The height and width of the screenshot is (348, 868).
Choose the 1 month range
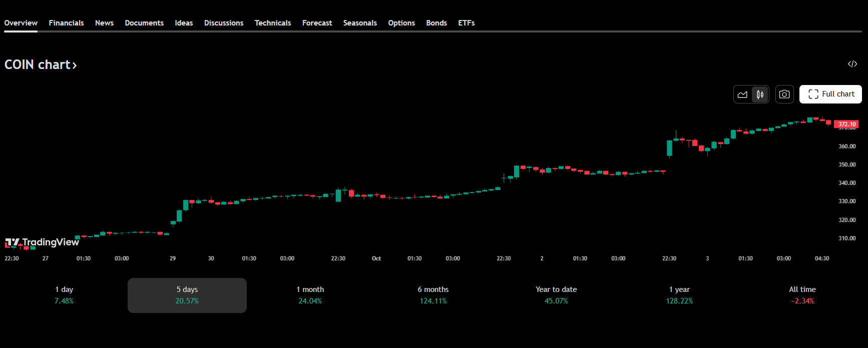click(x=310, y=295)
